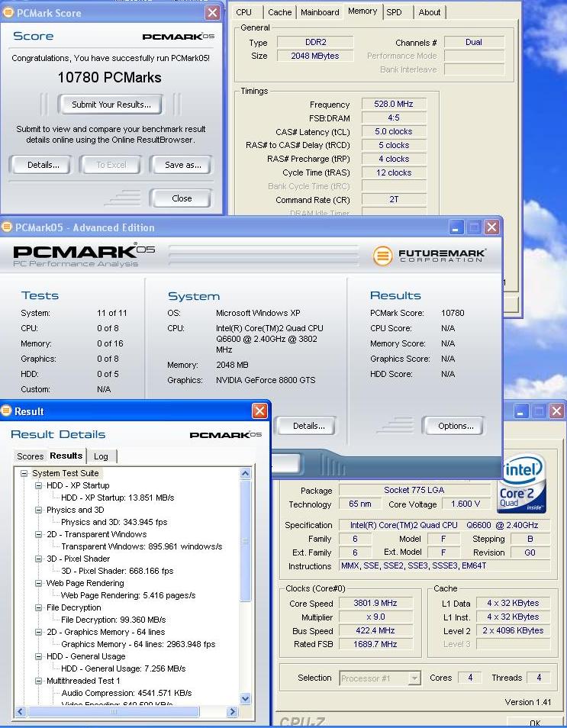Collapse the System Test Suite node

(24, 473)
